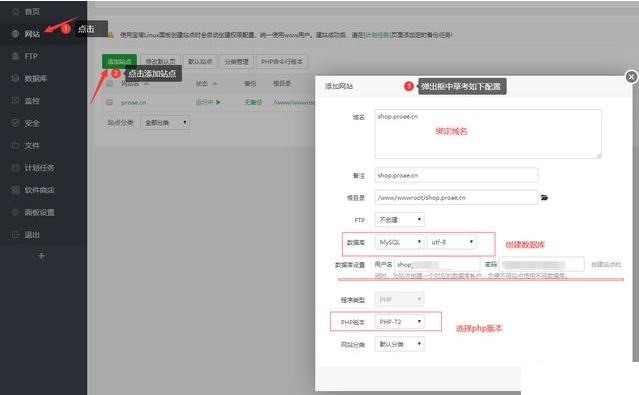Sort the site list by 状态 column
The height and width of the screenshot is (395, 639).
coord(206,84)
